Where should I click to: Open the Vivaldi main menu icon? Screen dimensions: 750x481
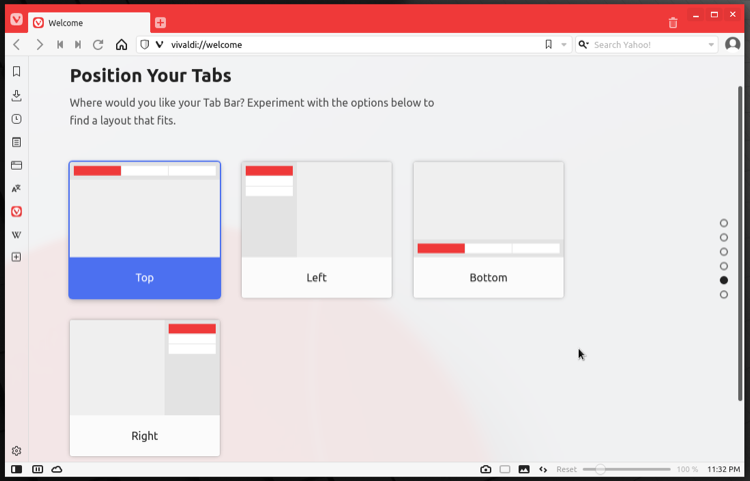pyautogui.click(x=16, y=20)
